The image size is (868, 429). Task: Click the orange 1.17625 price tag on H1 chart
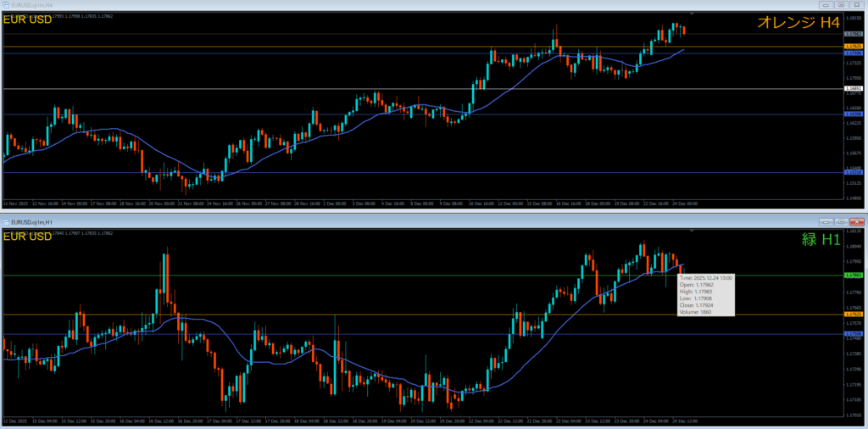853,315
